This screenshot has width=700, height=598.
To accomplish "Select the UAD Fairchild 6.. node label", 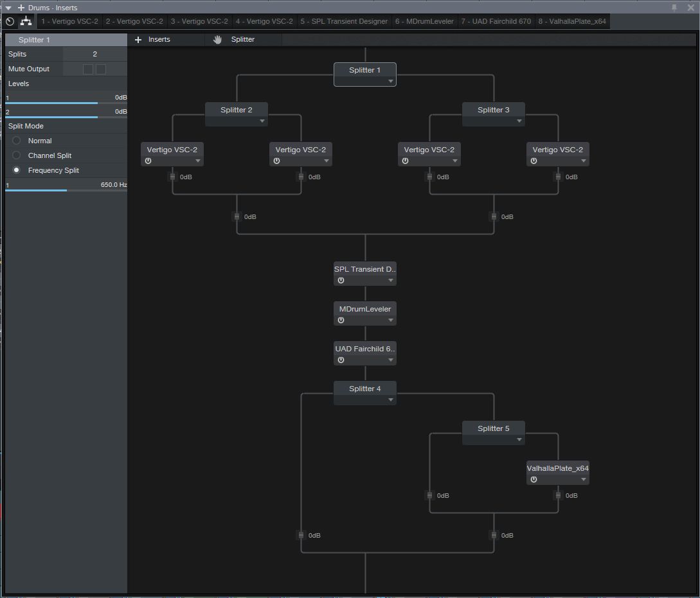I will pos(364,349).
